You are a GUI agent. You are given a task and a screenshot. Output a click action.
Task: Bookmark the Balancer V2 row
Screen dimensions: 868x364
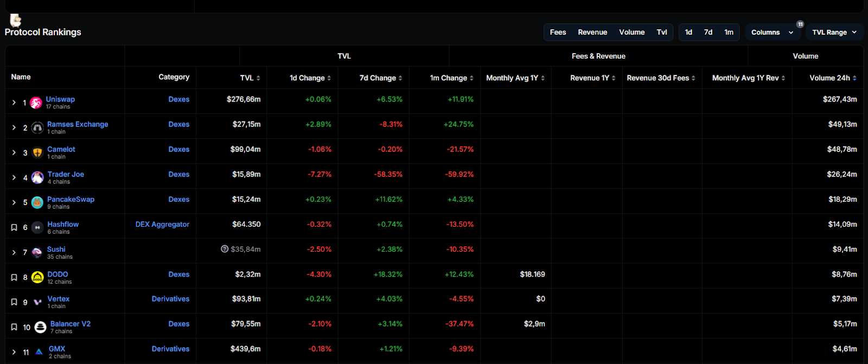pyautogui.click(x=14, y=327)
